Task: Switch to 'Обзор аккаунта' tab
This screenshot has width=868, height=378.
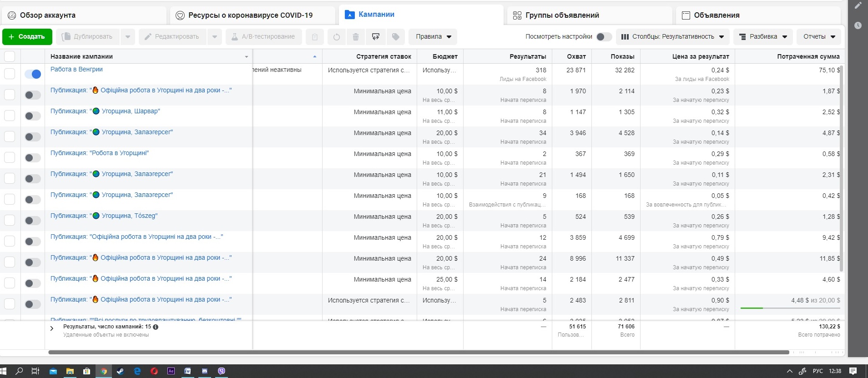Action: [x=84, y=15]
